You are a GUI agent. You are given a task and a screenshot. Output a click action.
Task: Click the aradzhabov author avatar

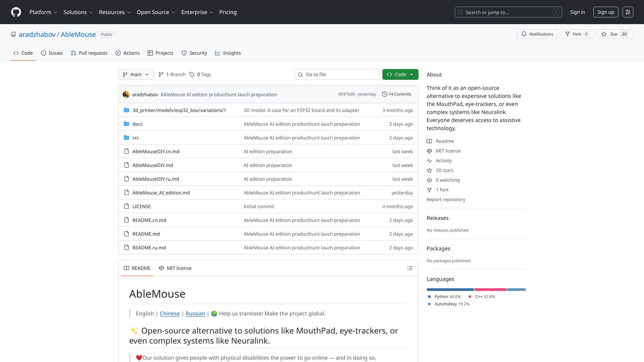pos(126,95)
